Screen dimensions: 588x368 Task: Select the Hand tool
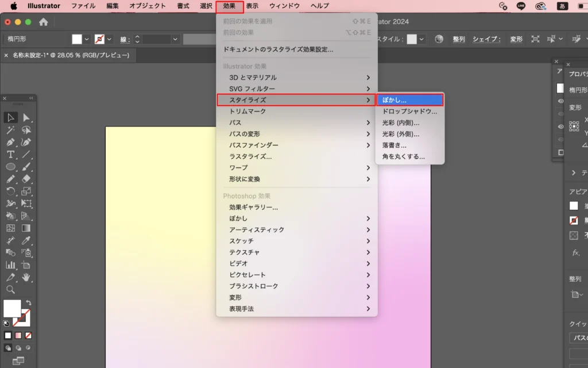click(x=26, y=277)
